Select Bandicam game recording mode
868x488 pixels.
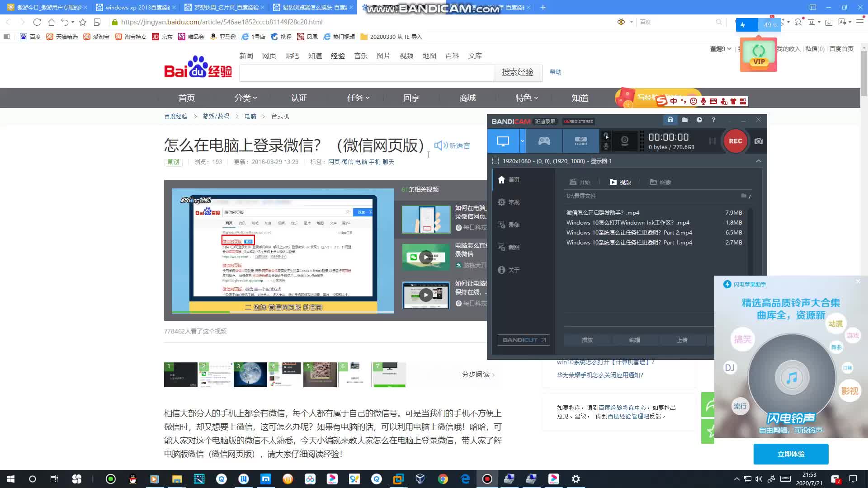click(544, 141)
